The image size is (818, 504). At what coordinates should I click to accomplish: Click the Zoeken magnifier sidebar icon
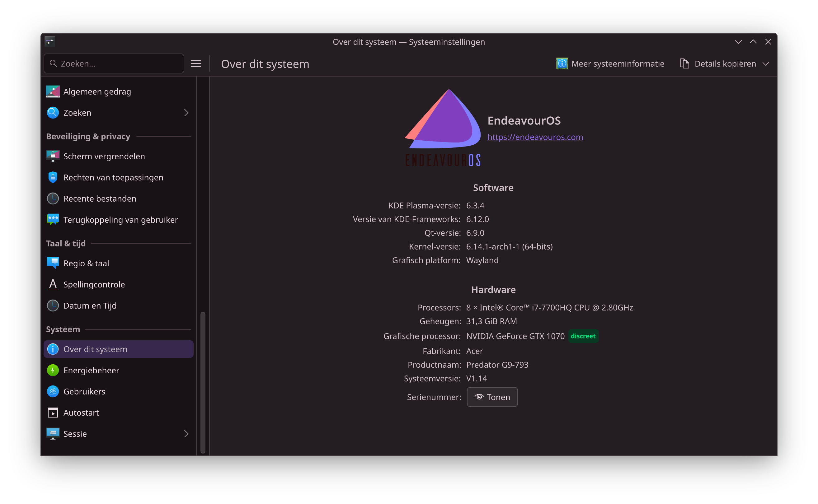(x=53, y=113)
